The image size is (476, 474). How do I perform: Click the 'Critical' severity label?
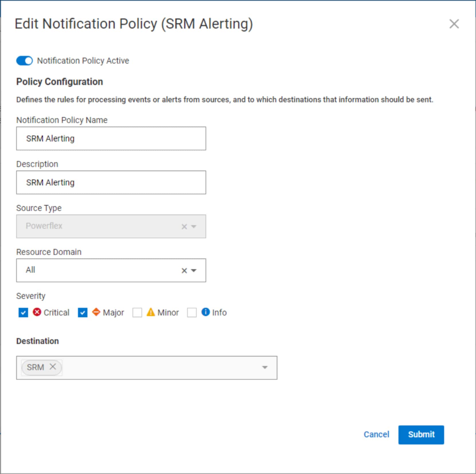tap(56, 313)
